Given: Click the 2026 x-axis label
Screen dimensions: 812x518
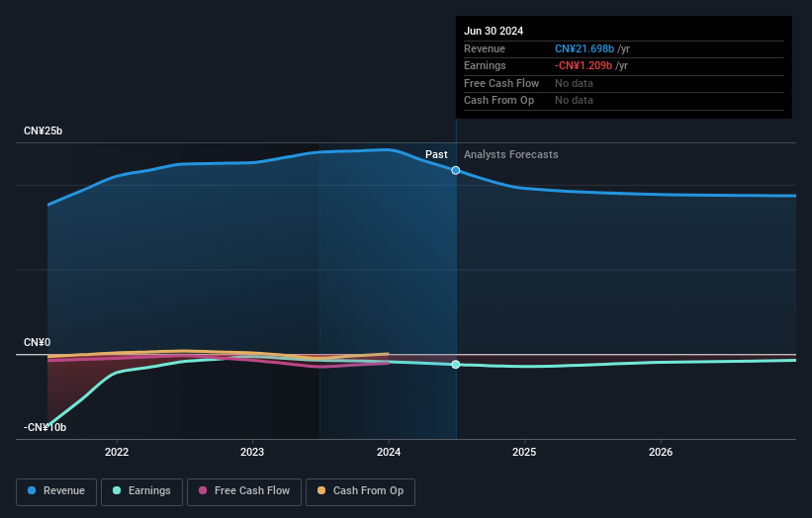Looking at the screenshot, I should pyautogui.click(x=661, y=452).
